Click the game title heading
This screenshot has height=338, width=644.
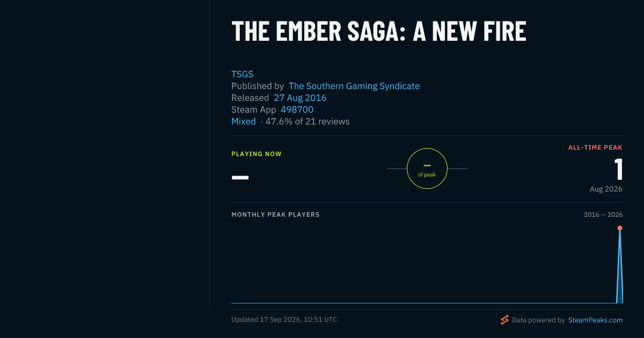[379, 31]
